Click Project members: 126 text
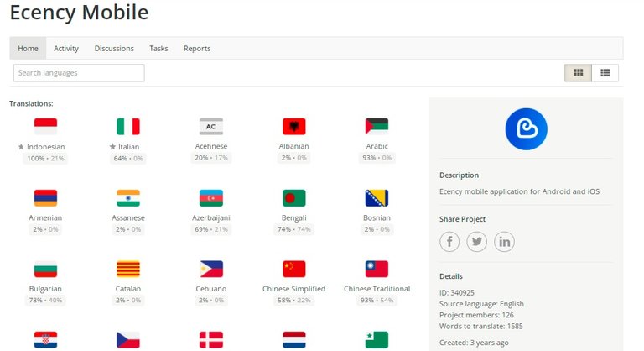The height and width of the screenshot is (351, 644). click(x=476, y=315)
